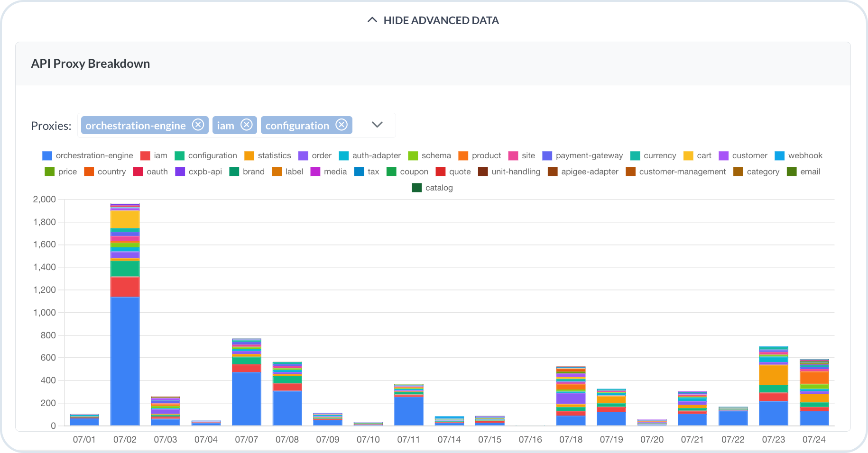The width and height of the screenshot is (868, 453).
Task: Click the orchestration-engine blue legend swatch
Action: (x=47, y=155)
